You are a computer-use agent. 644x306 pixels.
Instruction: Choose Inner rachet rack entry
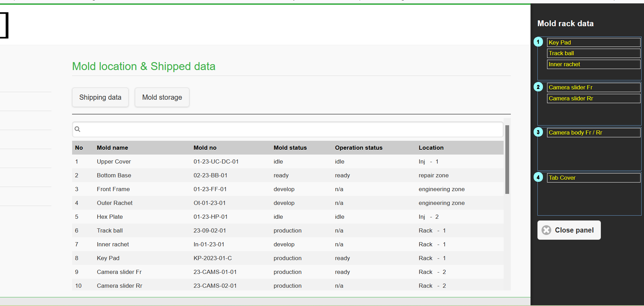click(x=593, y=64)
